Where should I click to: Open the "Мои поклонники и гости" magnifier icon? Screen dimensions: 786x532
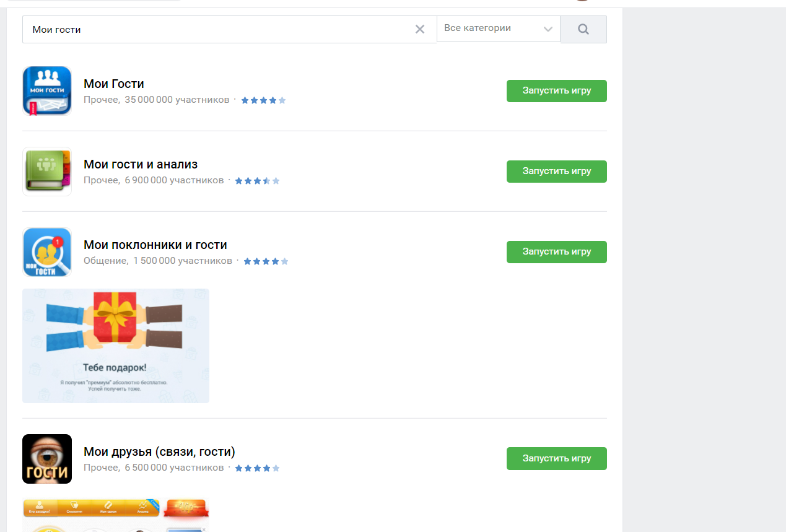coord(47,252)
